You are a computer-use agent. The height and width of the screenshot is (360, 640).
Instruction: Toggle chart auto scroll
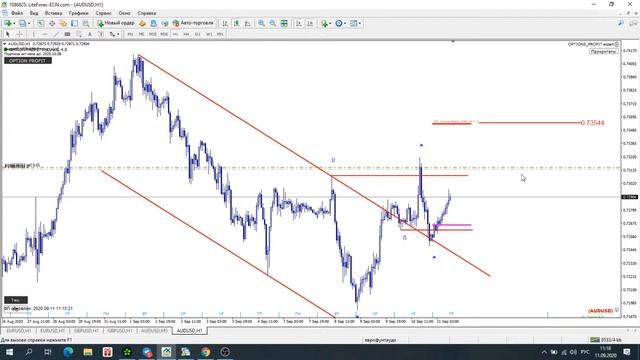click(299, 23)
